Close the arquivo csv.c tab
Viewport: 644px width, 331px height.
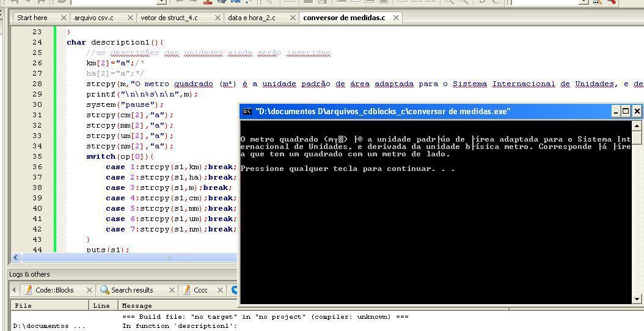[x=130, y=18]
